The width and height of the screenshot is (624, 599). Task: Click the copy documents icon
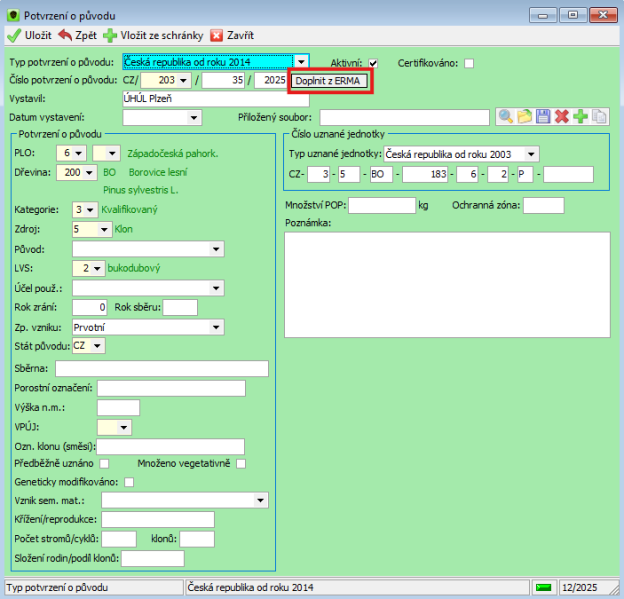tap(600, 117)
